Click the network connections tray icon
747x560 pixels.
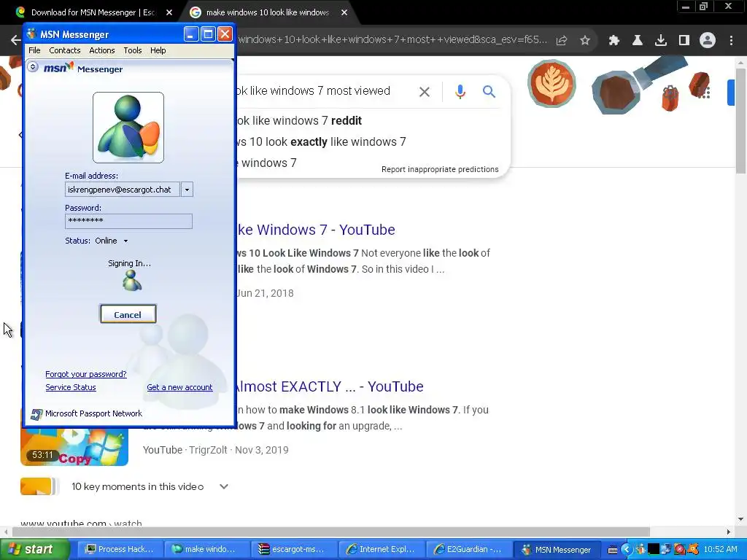pyautogui.click(x=667, y=550)
